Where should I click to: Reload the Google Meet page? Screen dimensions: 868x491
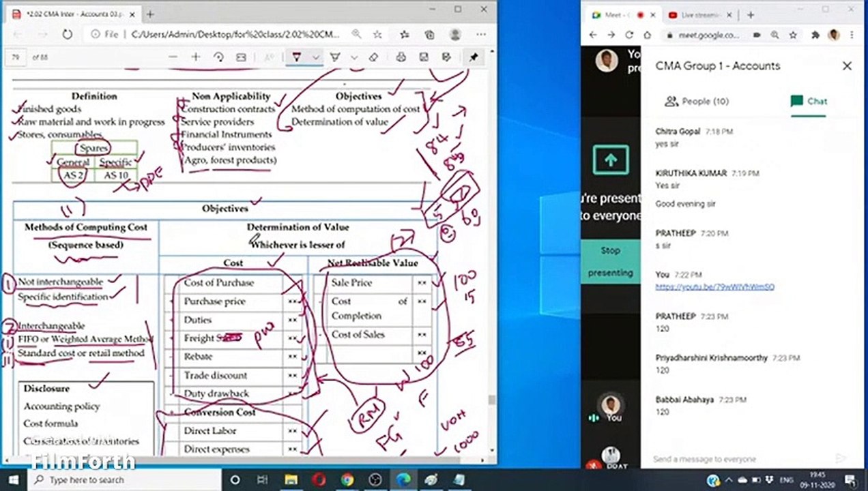[x=629, y=35]
